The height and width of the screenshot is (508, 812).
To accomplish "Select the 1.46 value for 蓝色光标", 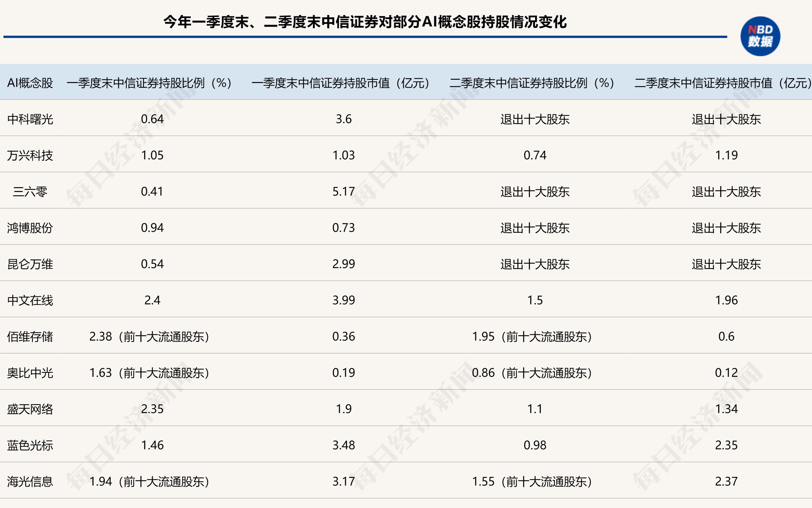I will pyautogui.click(x=152, y=446).
